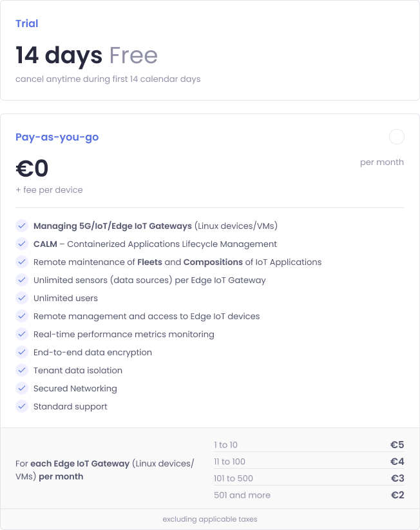Select the Pay-as-you-go plan title

57,137
